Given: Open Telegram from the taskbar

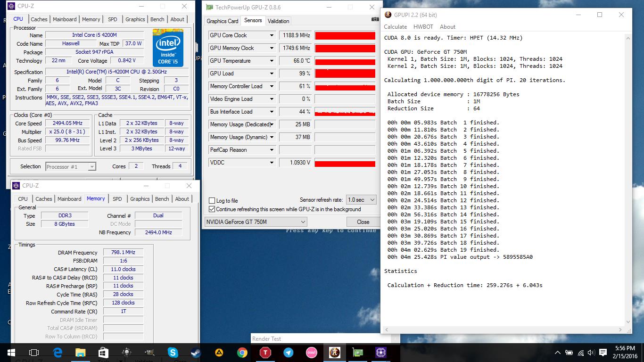Looking at the screenshot, I should click(x=289, y=353).
